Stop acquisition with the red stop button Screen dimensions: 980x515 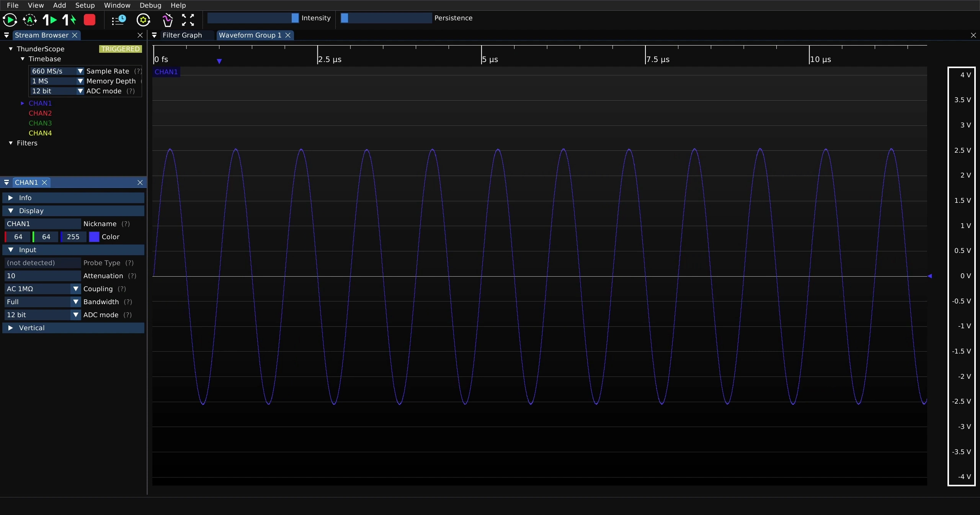pos(90,20)
